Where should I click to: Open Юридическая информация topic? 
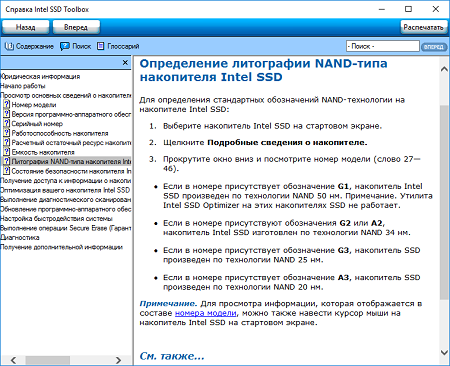pos(40,76)
